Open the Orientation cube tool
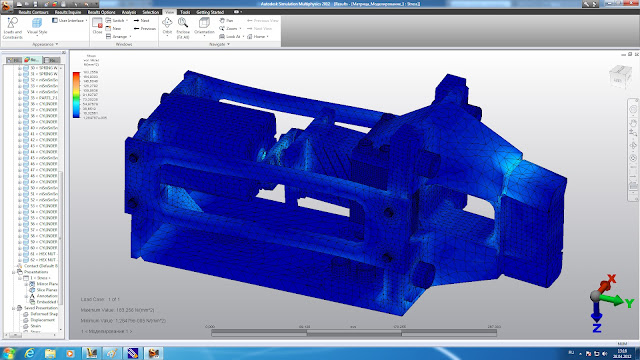This screenshot has height=360, width=640. (204, 26)
